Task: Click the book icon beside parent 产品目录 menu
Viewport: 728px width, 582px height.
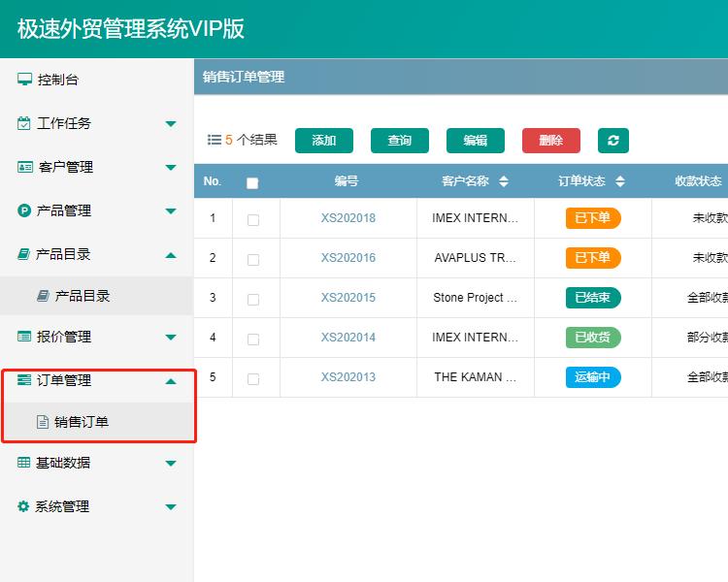Action: pos(23,254)
